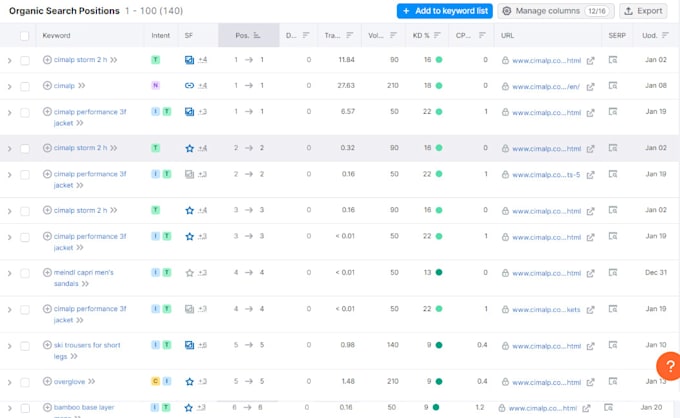
Task: View SERP snapshot icon for 'cimalp' row
Action: 613,86
